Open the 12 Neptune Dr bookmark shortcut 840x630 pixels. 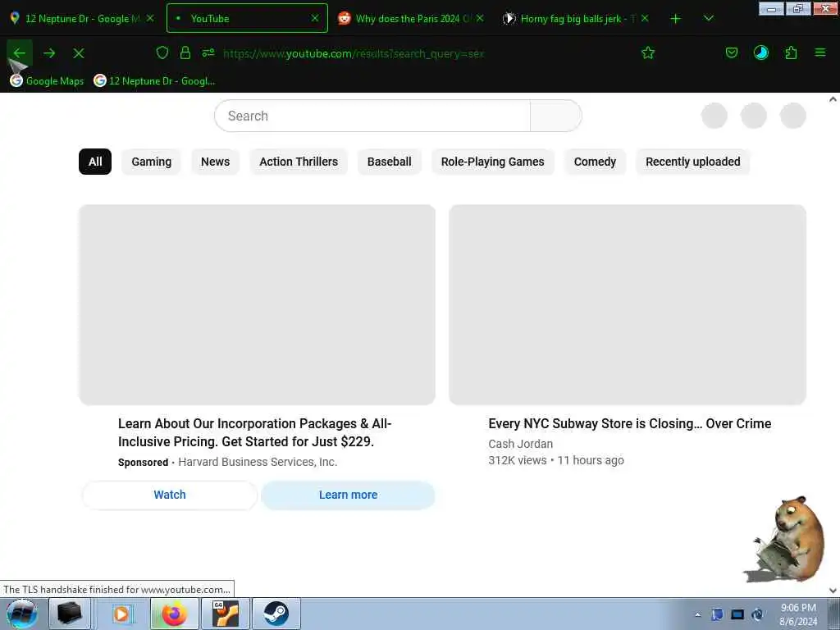154,81
